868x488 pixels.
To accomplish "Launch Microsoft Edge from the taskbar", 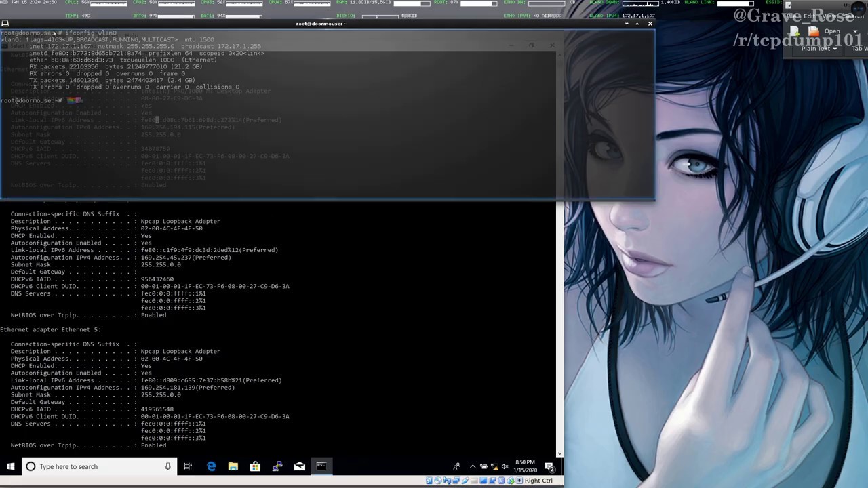I will (x=211, y=466).
